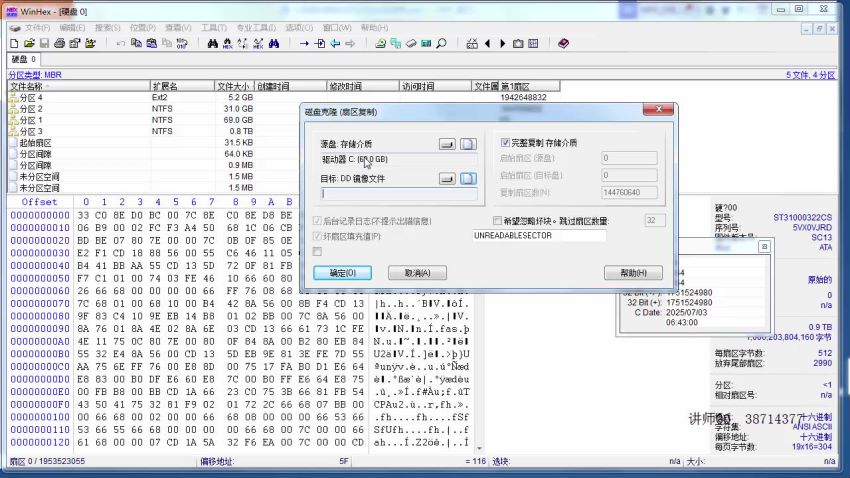Screen dimensions: 850x478
Task: Select the 64.0 KB 分区间隙 row
Action: pyautogui.click(x=154, y=154)
